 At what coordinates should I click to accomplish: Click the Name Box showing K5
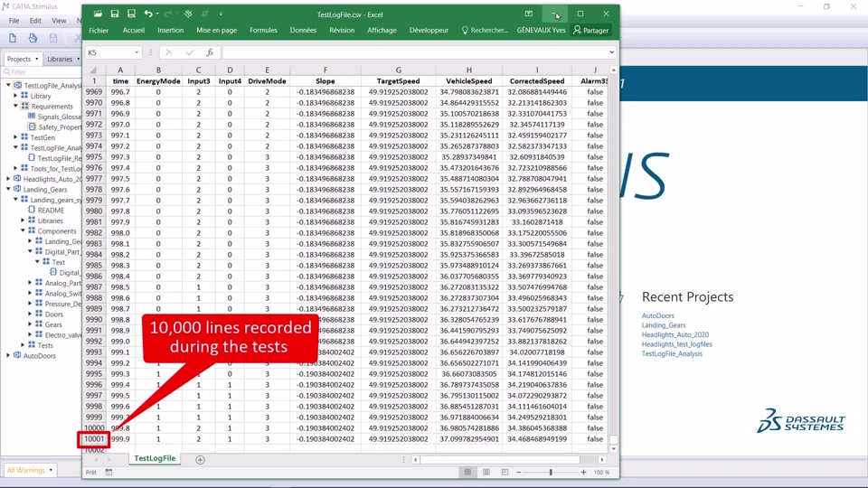point(109,52)
